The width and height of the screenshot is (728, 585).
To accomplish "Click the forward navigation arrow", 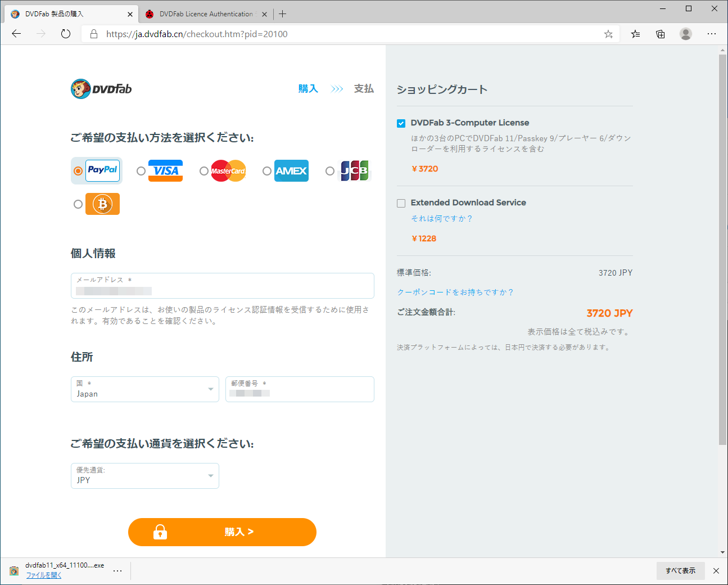I will click(41, 34).
